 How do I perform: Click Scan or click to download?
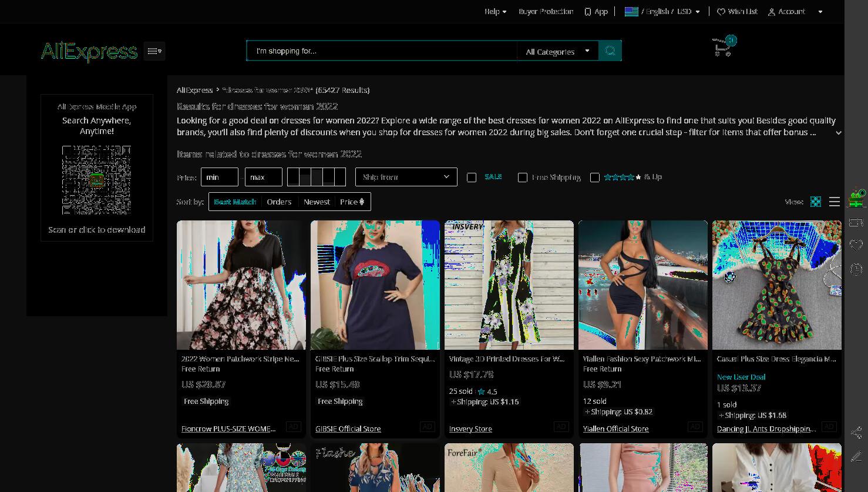click(x=96, y=230)
